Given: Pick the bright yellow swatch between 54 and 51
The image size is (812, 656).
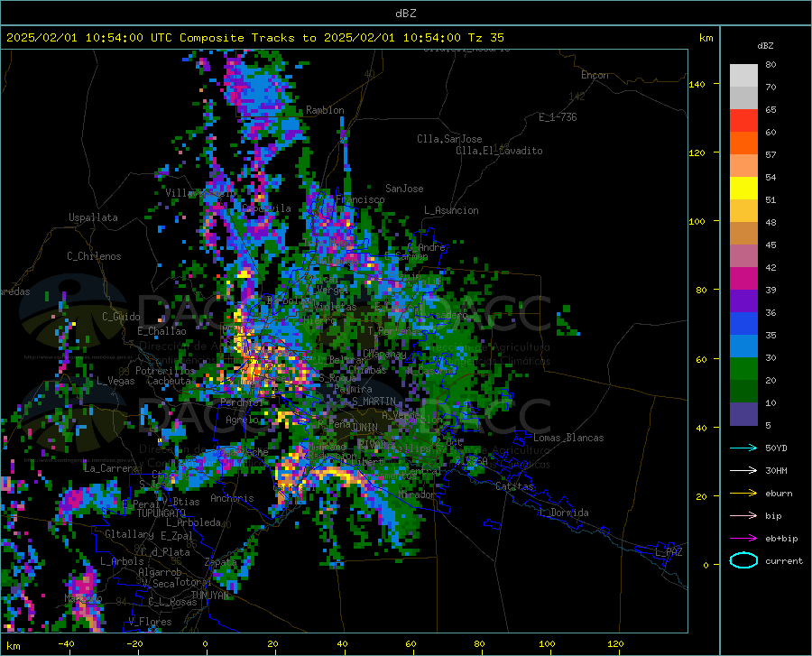Looking at the screenshot, I should coord(743,189).
